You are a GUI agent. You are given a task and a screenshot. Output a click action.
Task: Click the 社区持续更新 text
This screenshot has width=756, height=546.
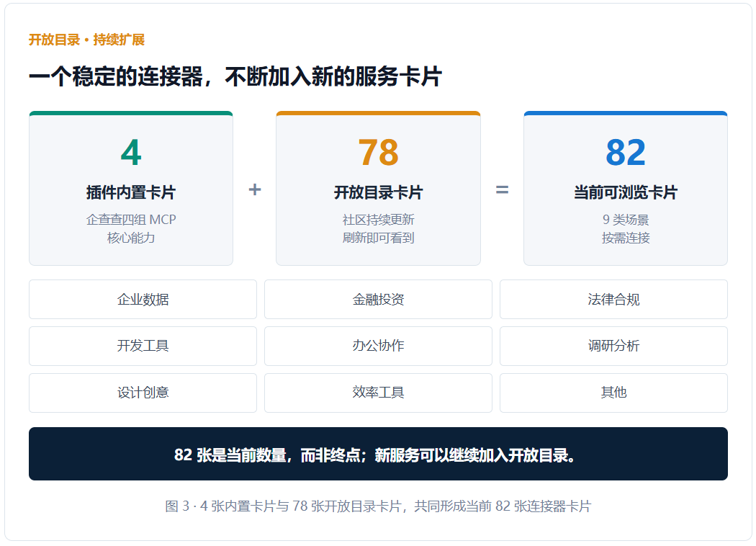coord(379,220)
